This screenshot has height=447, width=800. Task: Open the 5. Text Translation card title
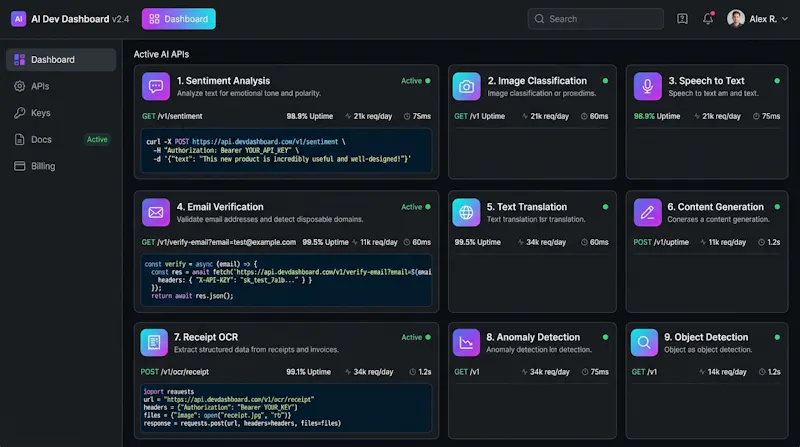[x=527, y=207]
